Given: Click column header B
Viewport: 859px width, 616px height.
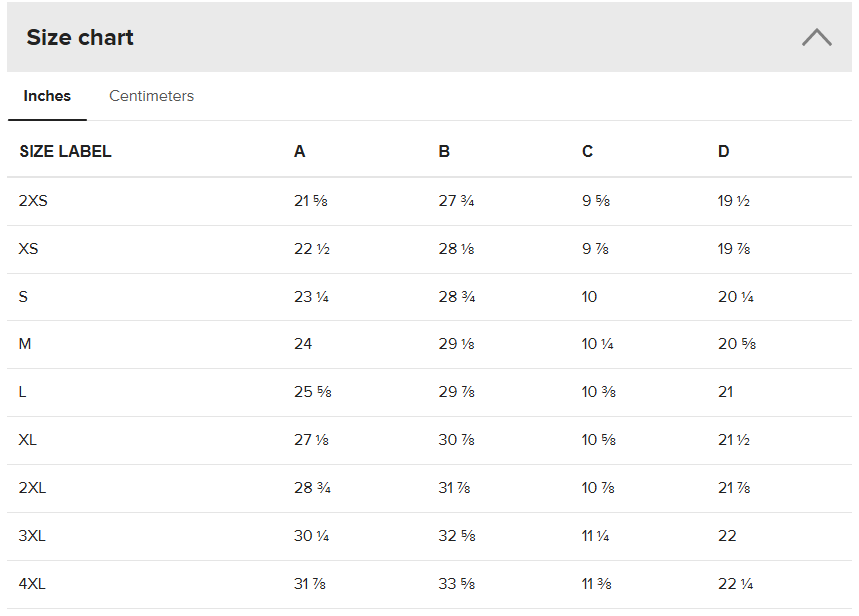Looking at the screenshot, I should (x=444, y=151).
